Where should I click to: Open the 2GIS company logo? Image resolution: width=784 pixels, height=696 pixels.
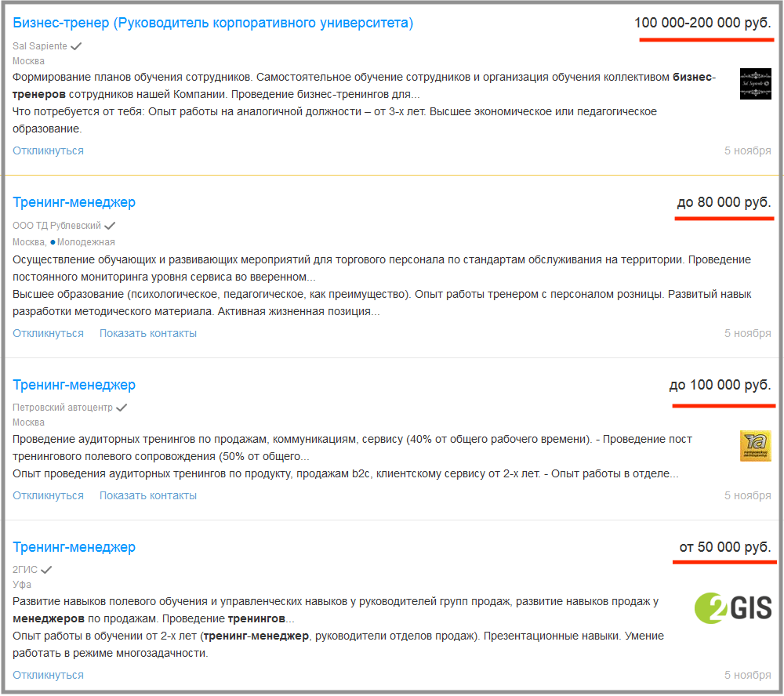[732, 607]
